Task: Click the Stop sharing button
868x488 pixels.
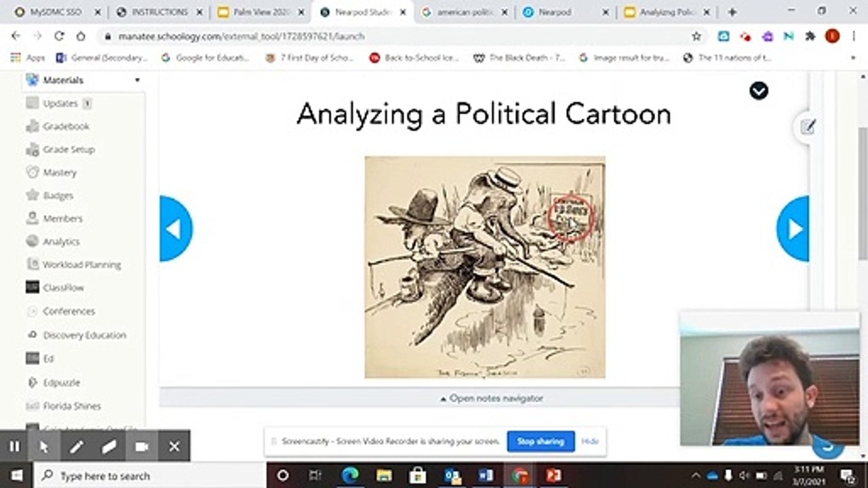Action: click(540, 441)
